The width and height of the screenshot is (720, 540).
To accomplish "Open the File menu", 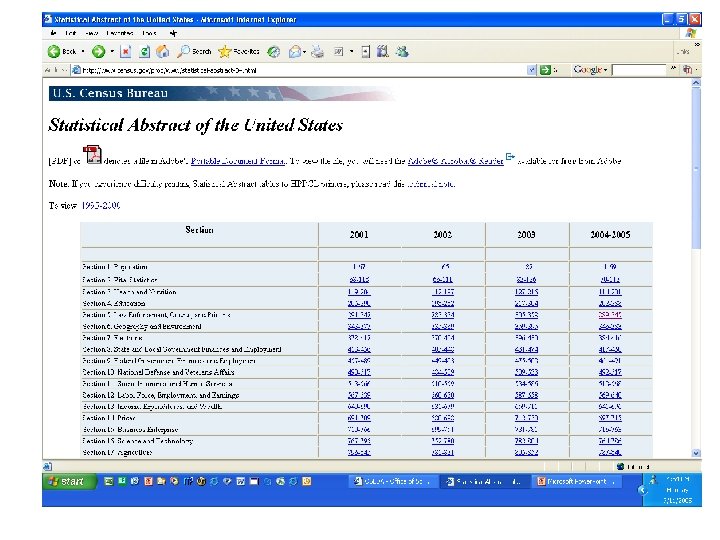I will pyautogui.click(x=53, y=33).
